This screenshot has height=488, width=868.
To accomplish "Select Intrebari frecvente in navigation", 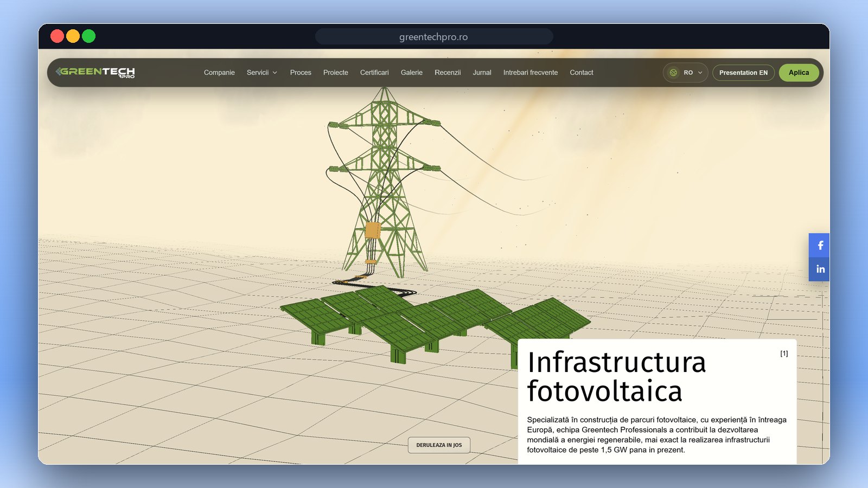I will click(x=531, y=73).
